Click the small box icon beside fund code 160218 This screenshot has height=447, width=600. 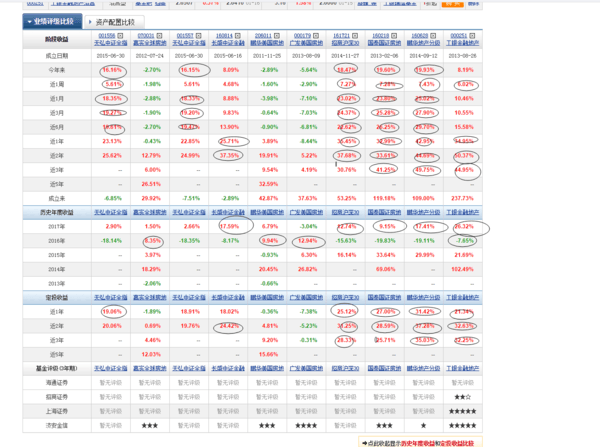[x=394, y=36]
